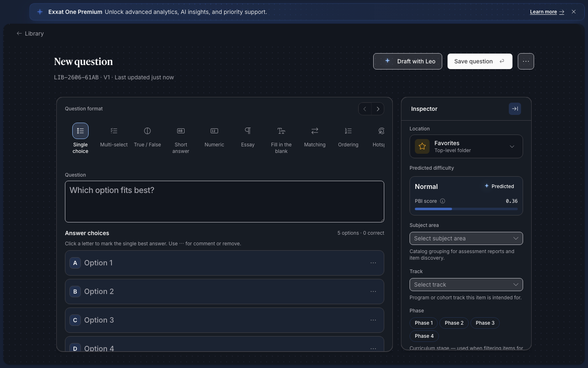Viewport: 588px width, 368px height.
Task: Edit the Option 3 answer text
Action: [225, 320]
